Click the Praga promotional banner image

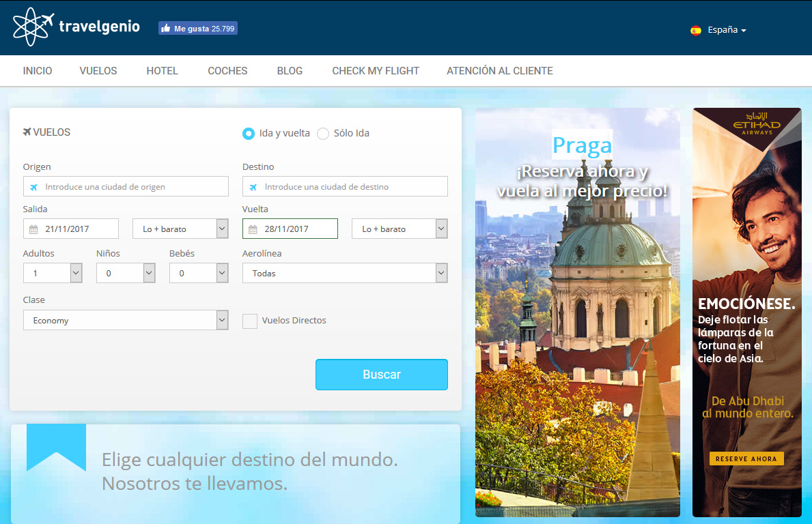click(x=578, y=341)
